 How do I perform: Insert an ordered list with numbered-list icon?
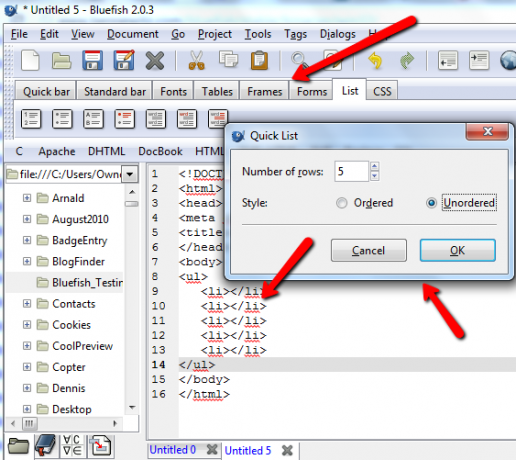tap(31, 119)
